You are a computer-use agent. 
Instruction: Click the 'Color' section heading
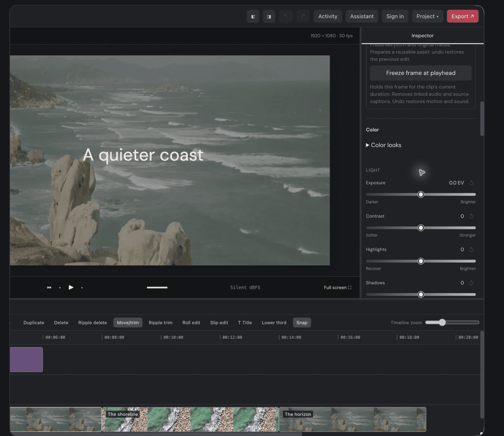point(372,130)
